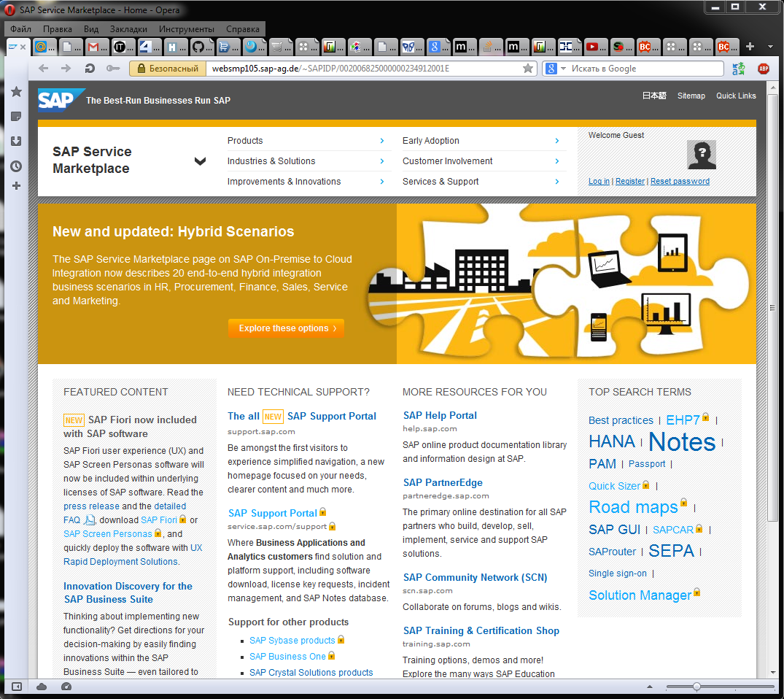Click the URL address field
The width and height of the screenshot is (784, 699).
[x=365, y=69]
